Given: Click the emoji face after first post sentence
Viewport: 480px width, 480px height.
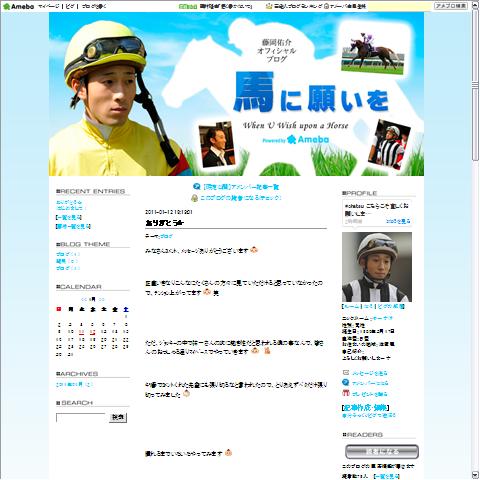Looking at the screenshot, I should pos(254,250).
